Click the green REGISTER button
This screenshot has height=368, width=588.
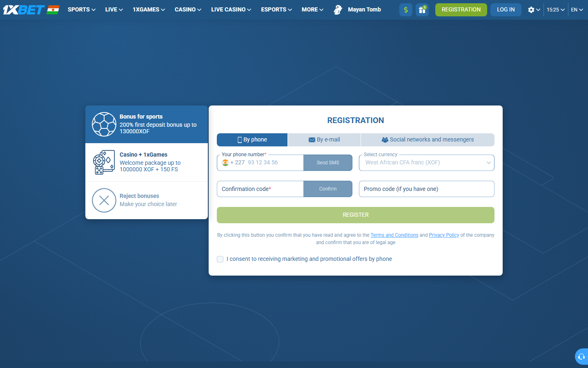[x=356, y=215]
